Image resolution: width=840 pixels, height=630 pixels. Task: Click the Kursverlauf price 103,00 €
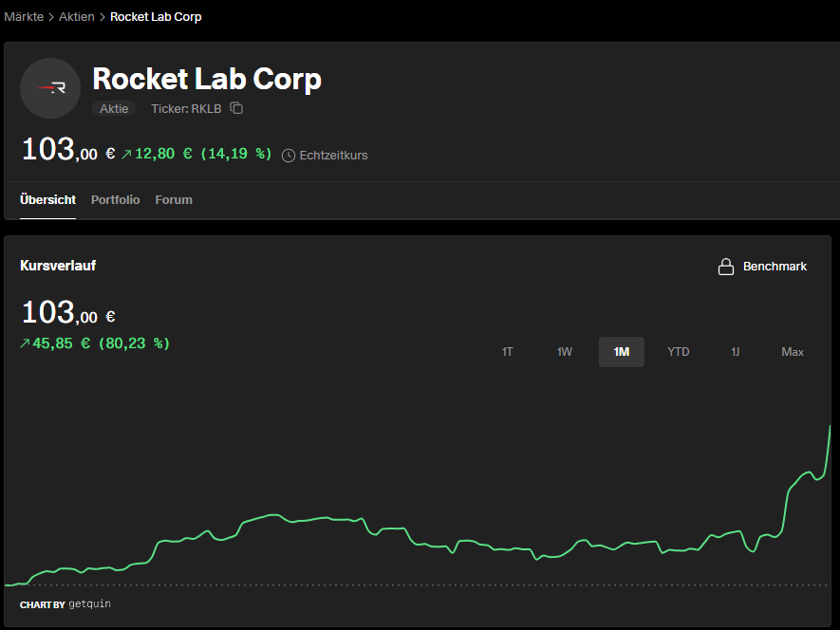[68, 312]
